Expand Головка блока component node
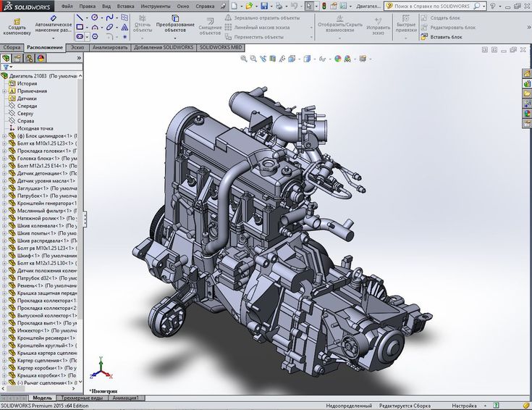 pyautogui.click(x=4, y=158)
